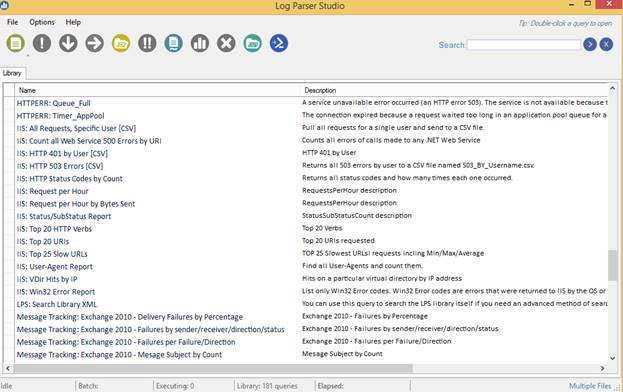Select the IIS: VDir Hits by IP query
The width and height of the screenshot is (623, 392).
[47, 280]
